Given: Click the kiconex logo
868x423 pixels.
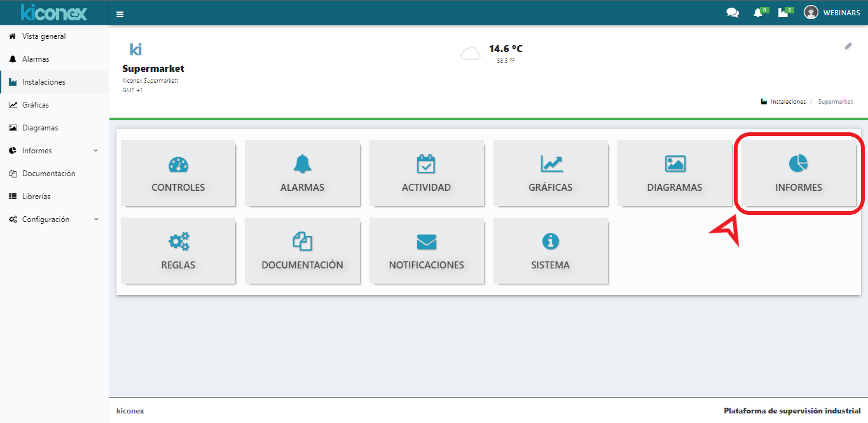Looking at the screenshot, I should pos(54,12).
